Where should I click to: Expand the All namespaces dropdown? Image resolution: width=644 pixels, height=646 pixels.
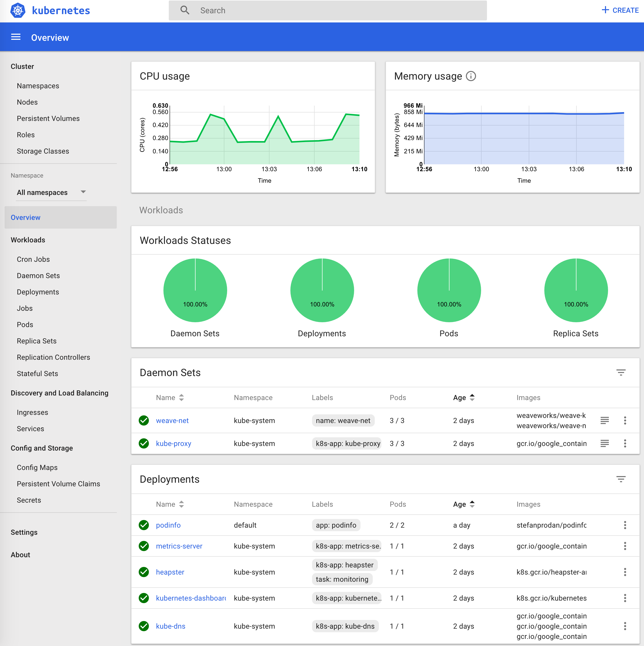51,192
